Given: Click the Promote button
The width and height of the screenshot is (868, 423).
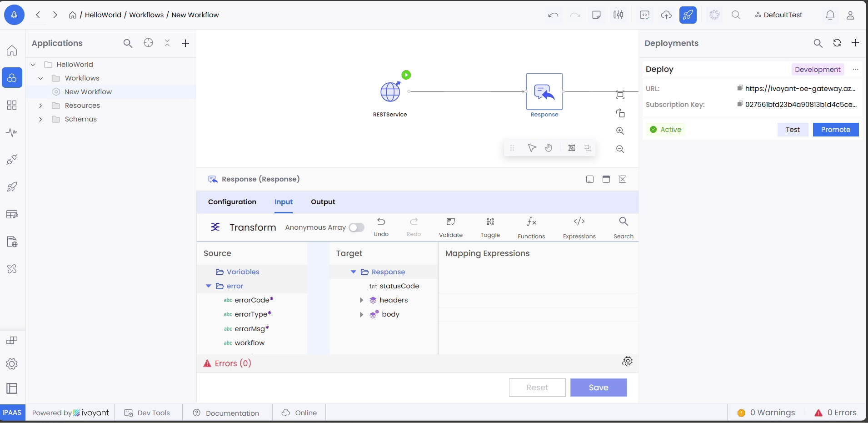Looking at the screenshot, I should (835, 130).
